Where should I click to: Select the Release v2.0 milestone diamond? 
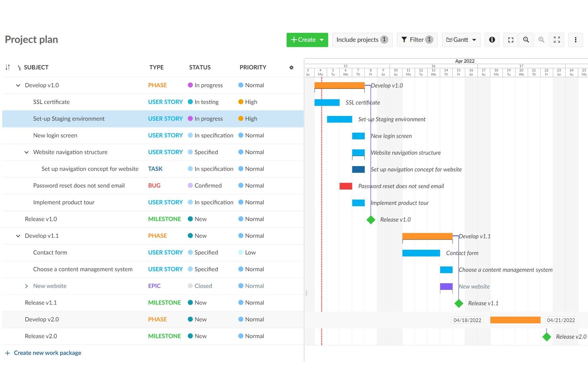547,337
